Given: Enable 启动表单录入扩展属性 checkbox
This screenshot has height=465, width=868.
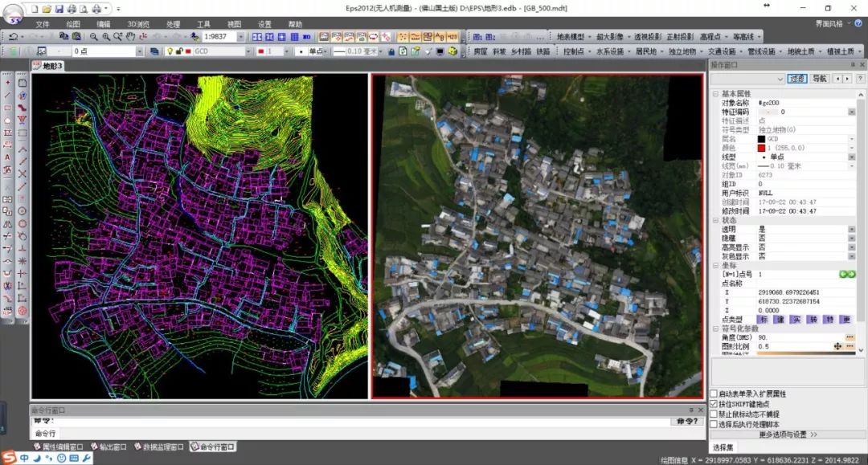Looking at the screenshot, I should click(x=714, y=394).
